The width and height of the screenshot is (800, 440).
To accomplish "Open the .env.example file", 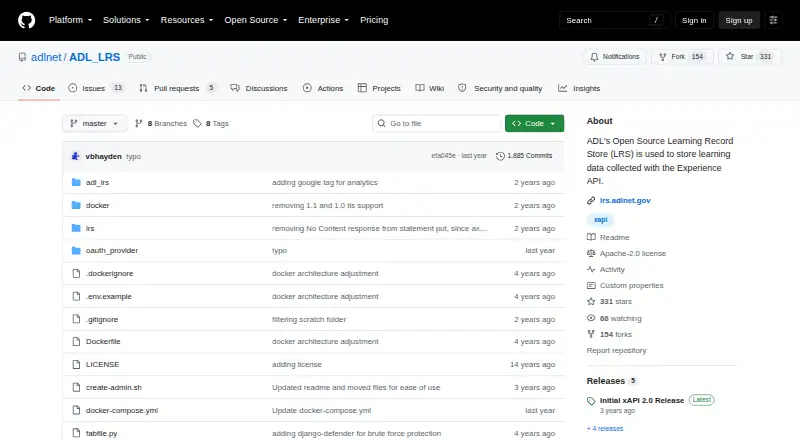I will pos(109,297).
